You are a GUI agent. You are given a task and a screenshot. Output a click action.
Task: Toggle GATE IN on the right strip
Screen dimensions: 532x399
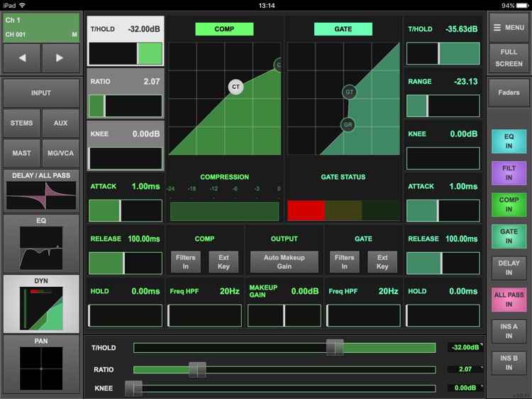pos(509,236)
